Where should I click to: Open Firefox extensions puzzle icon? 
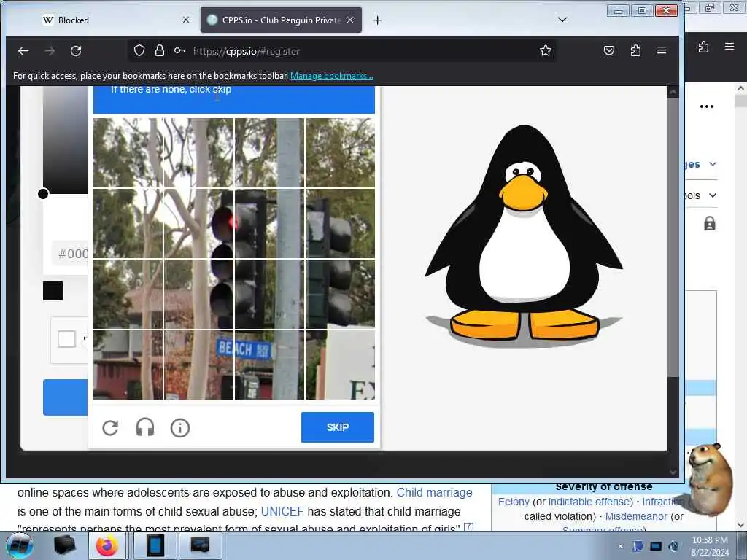tap(635, 50)
